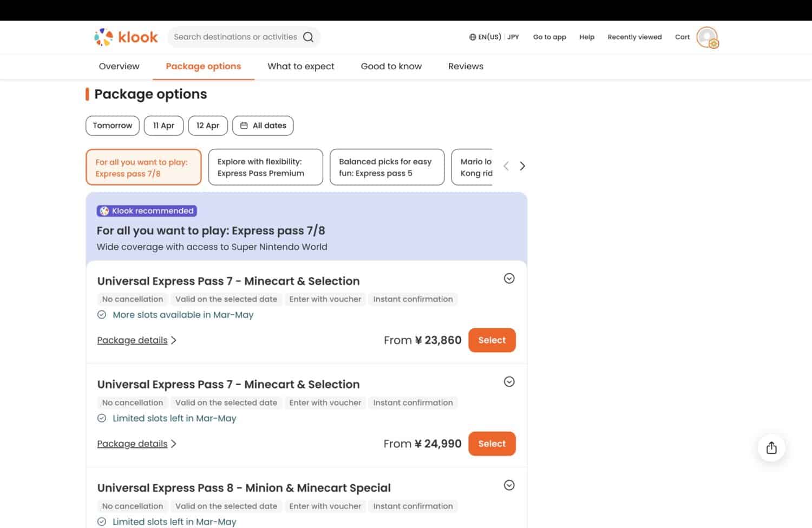812x528 pixels.
Task: Choose the Mario Kong ride category
Action: click(472, 167)
